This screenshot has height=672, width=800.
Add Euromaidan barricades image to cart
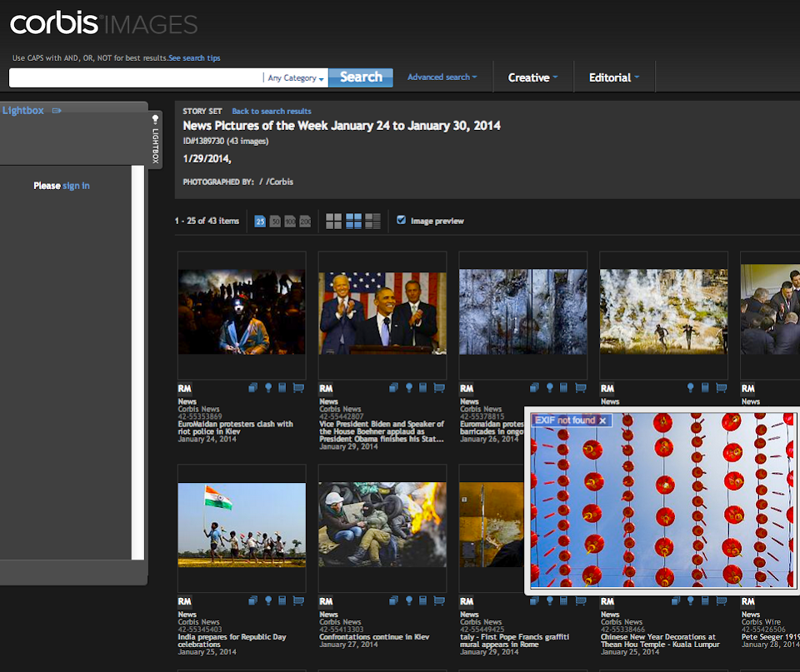pyautogui.click(x=580, y=388)
